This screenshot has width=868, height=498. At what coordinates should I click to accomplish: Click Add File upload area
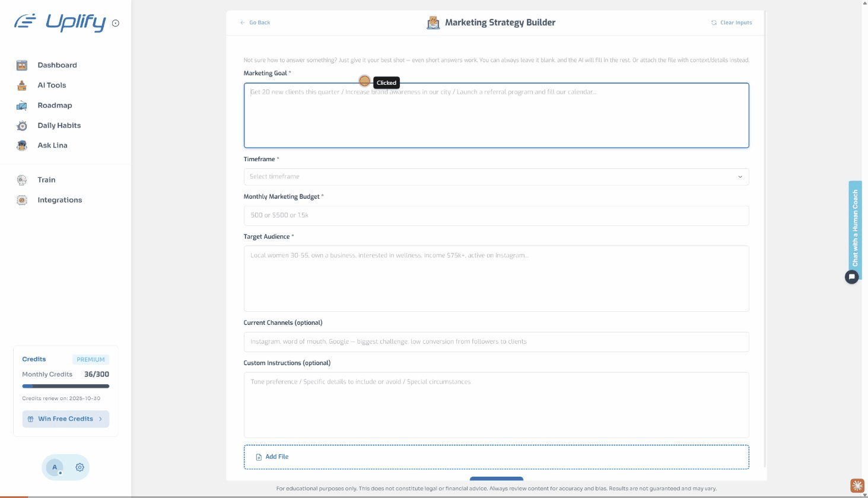pos(495,457)
